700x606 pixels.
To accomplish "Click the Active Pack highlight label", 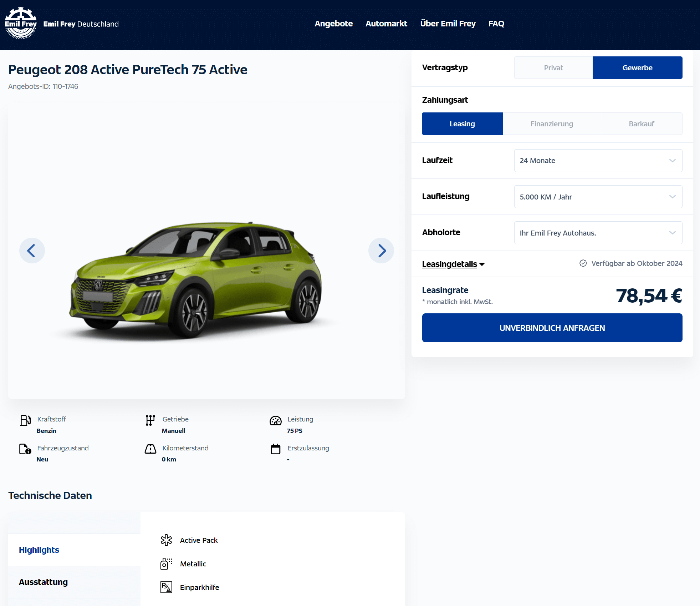I will 199,540.
